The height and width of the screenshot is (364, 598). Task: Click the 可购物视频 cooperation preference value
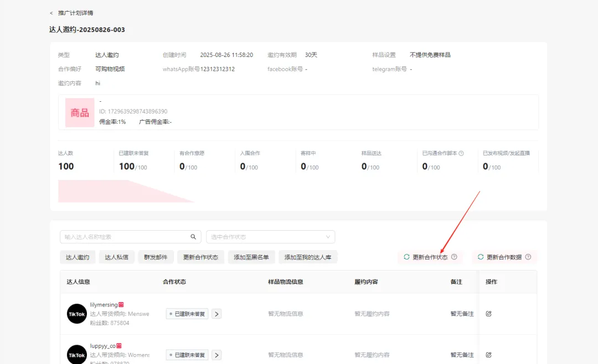click(x=110, y=69)
